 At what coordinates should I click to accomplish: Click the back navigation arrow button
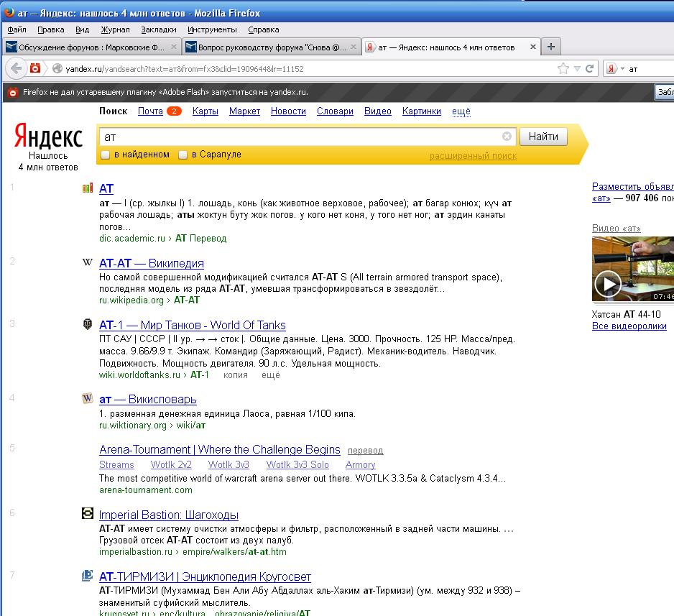click(x=16, y=69)
